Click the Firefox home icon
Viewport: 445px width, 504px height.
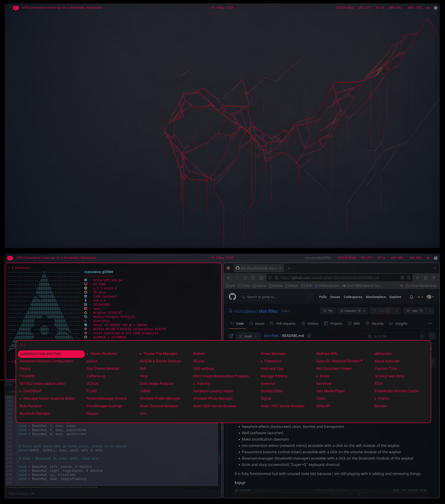pyautogui.click(x=261, y=278)
